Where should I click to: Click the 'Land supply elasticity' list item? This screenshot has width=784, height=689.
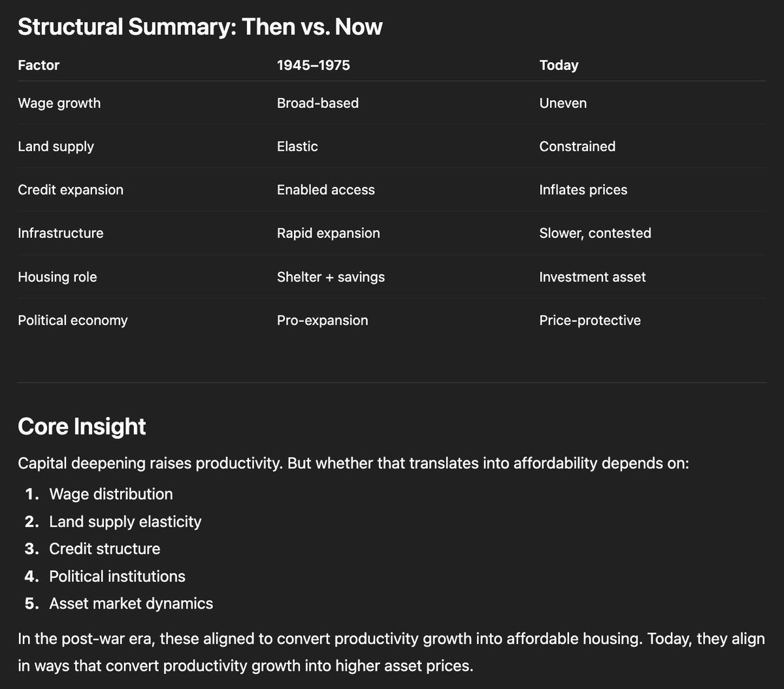(125, 521)
